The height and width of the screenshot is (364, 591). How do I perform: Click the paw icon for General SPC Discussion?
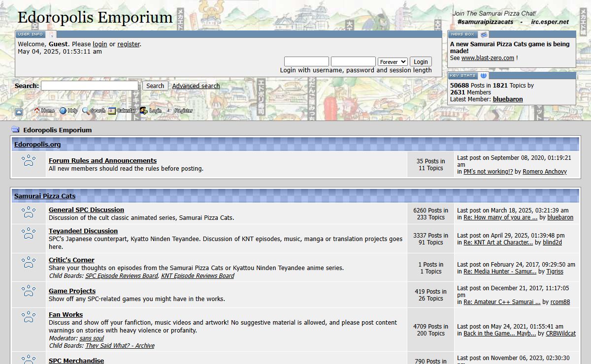click(x=29, y=212)
